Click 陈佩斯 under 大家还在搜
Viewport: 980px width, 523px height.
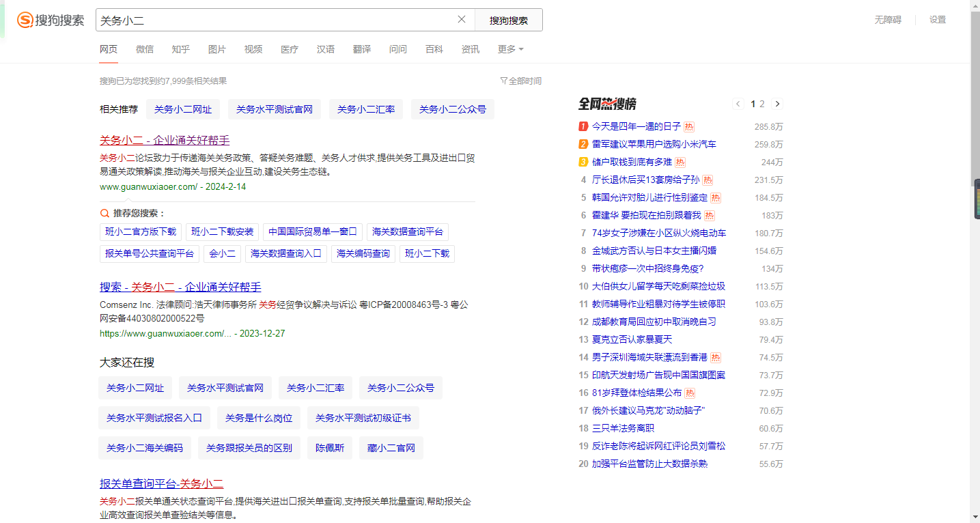tap(330, 448)
